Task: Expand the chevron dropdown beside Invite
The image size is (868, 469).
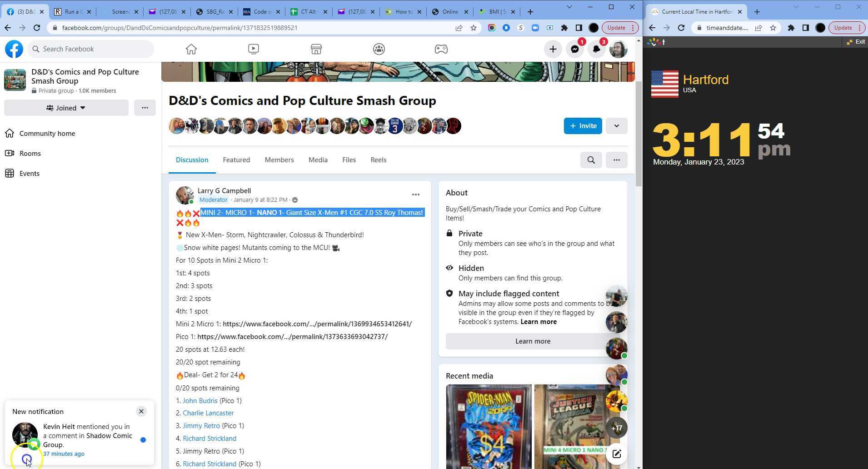Action: coord(616,126)
